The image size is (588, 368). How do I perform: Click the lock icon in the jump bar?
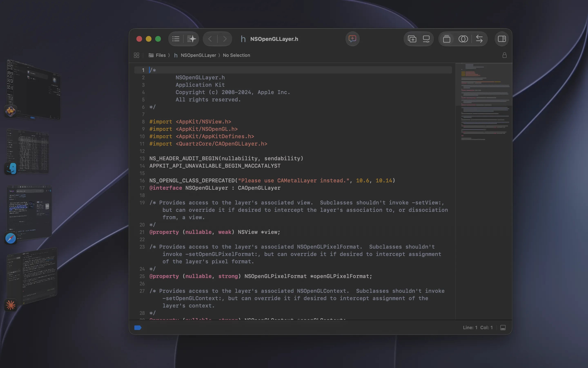(504, 55)
